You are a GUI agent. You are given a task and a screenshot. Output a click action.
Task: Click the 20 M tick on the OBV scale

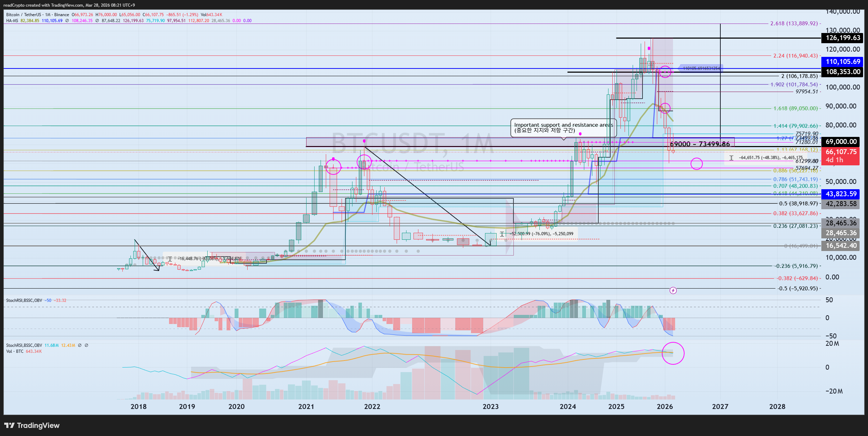pos(832,344)
